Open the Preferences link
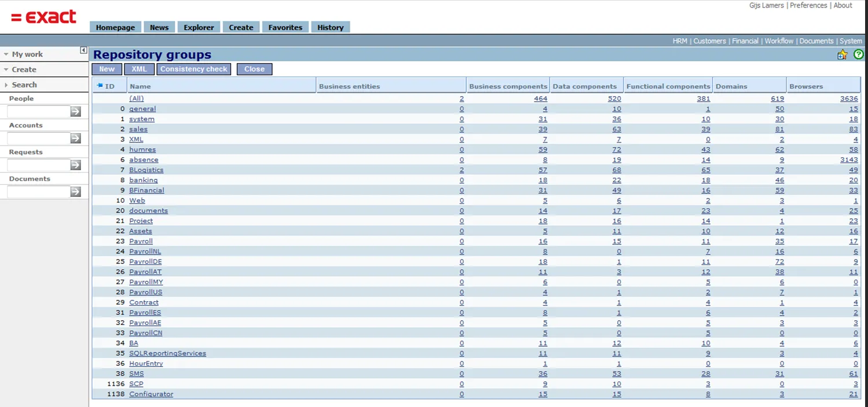This screenshot has height=407, width=868. pos(808,5)
